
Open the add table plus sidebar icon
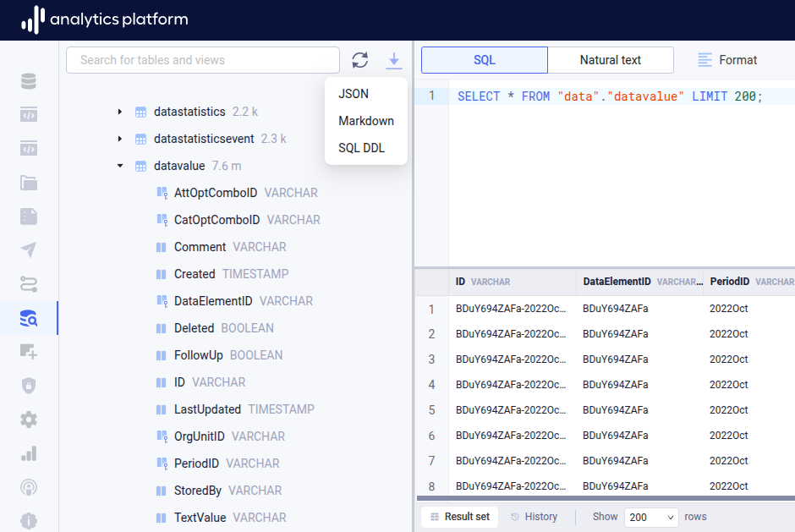[29, 352]
